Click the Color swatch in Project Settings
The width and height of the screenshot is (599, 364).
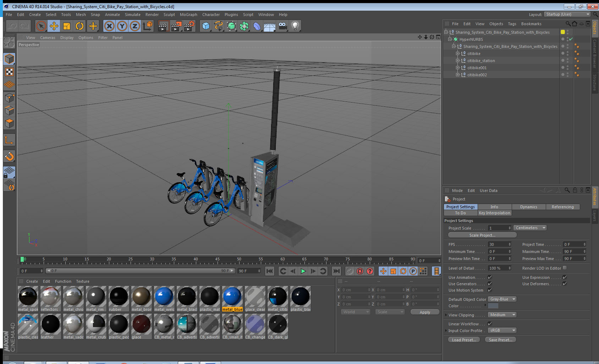coord(493,306)
